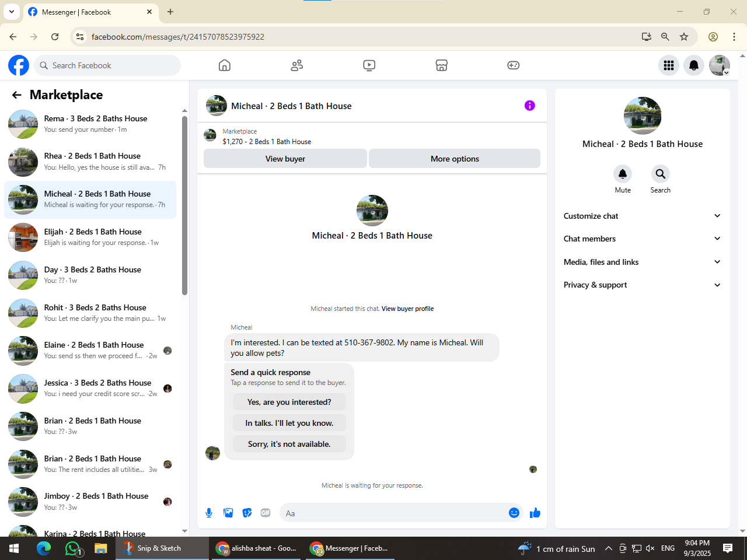Click the conversation list scrollbar
Viewport: 747px width, 560px height.
click(184, 205)
